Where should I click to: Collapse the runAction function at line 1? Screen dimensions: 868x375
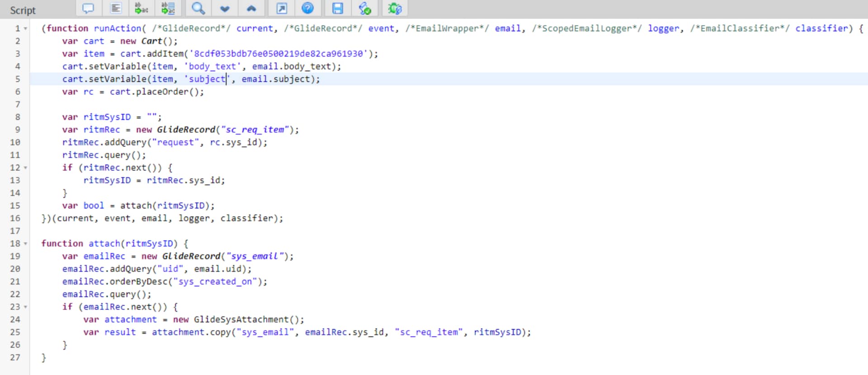[26, 28]
